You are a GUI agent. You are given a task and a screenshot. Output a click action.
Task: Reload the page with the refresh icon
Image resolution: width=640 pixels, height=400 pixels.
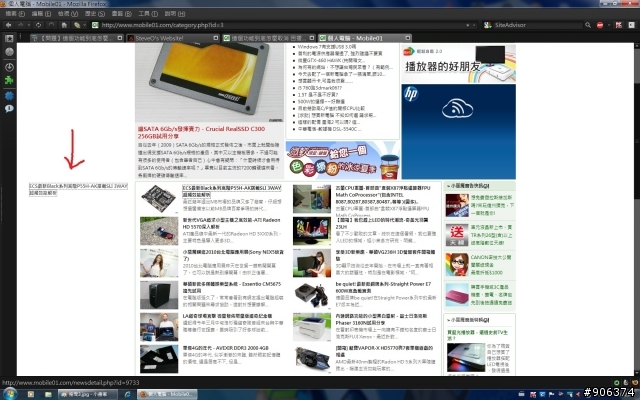pyautogui.click(x=38, y=25)
